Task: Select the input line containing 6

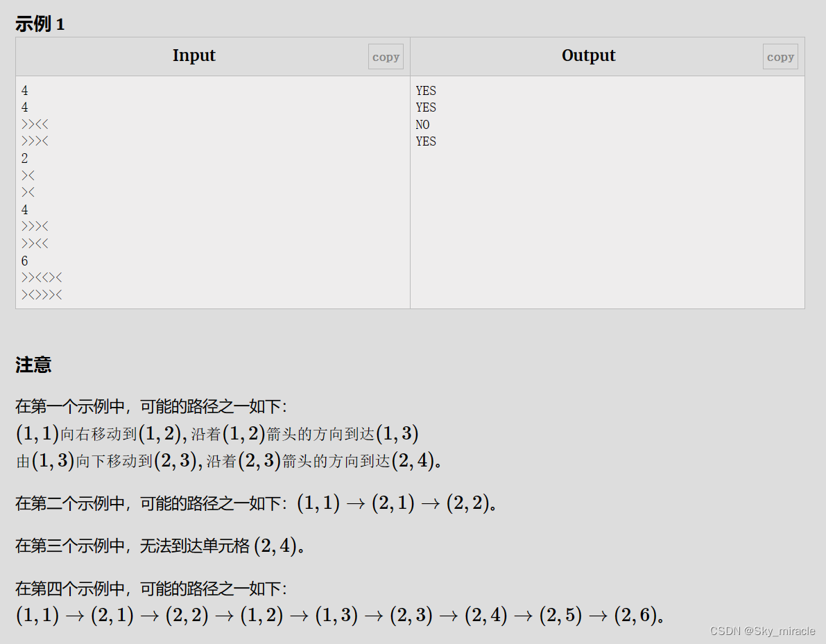Action: 24,261
